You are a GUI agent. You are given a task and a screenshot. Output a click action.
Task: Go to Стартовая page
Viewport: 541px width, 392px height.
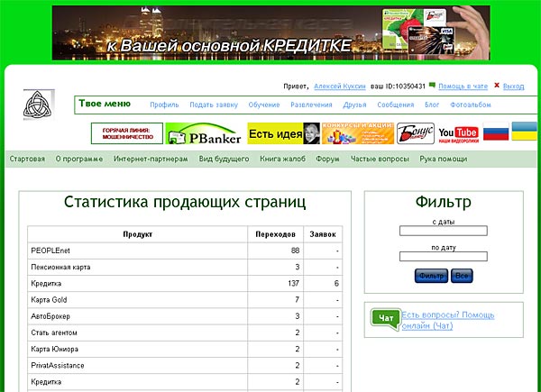[27, 159]
